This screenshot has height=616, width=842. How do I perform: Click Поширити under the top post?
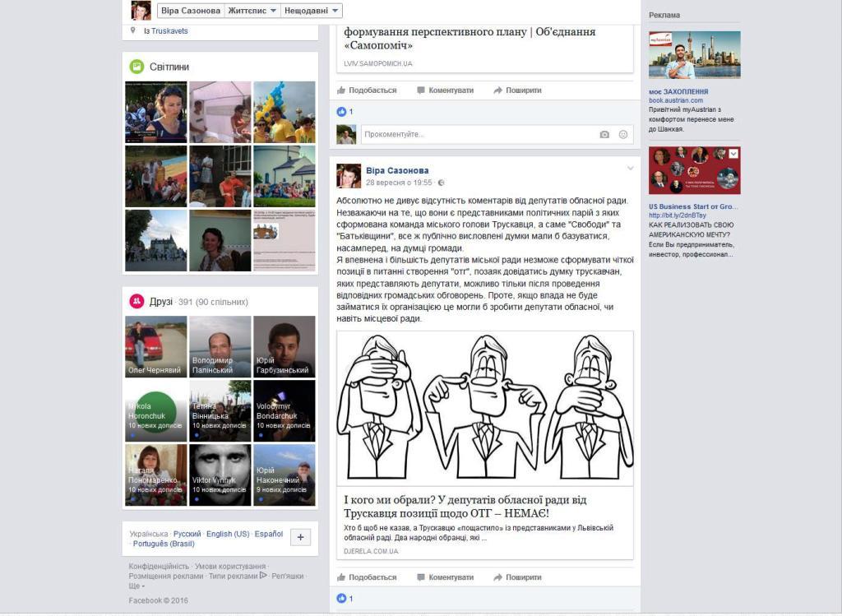point(517,90)
